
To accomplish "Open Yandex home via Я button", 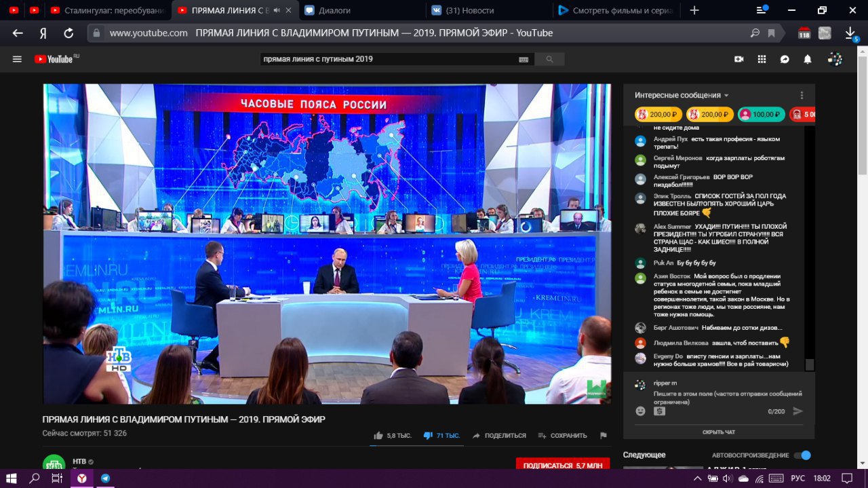I will [43, 33].
